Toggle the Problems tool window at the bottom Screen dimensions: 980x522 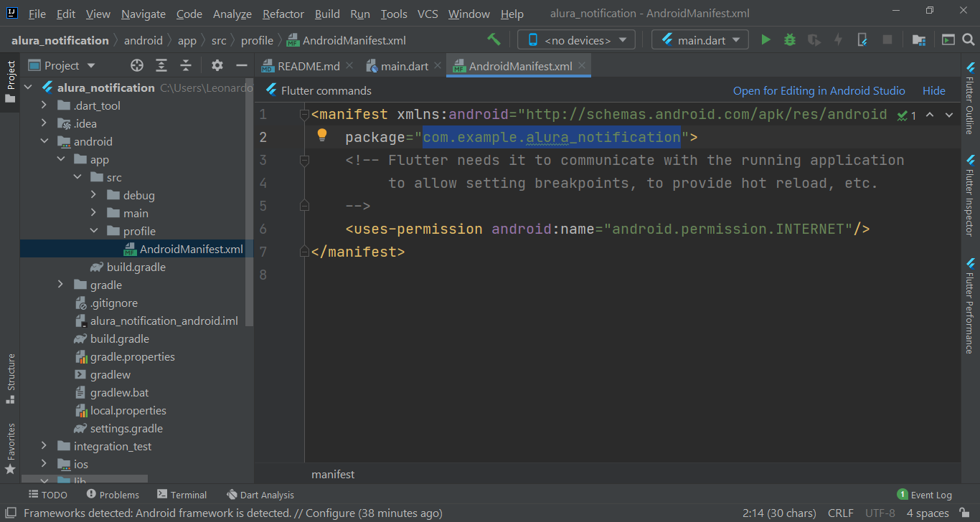pyautogui.click(x=113, y=494)
